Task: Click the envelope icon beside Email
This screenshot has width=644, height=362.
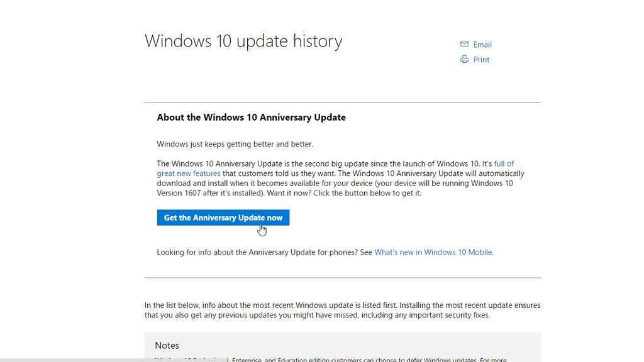Action: tap(465, 45)
